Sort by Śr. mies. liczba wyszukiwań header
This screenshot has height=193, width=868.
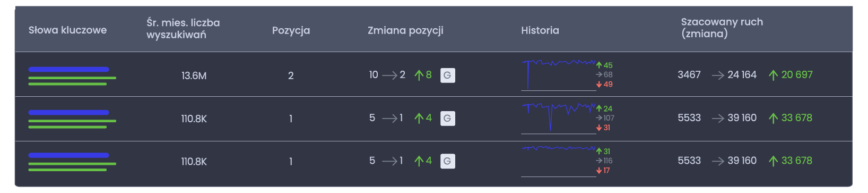tap(183, 29)
